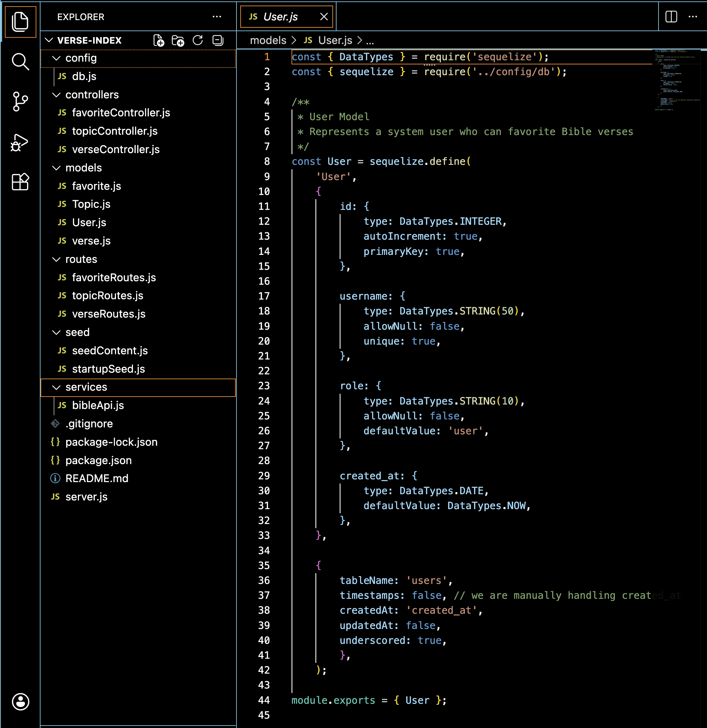Select the User.js editor tab
707x728 pixels.
click(x=280, y=17)
